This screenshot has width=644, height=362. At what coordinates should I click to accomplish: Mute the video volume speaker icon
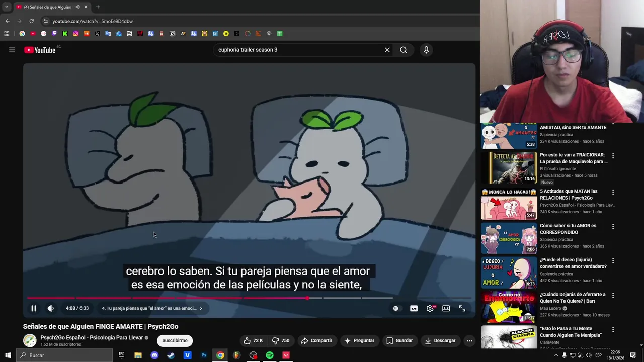[51, 308]
